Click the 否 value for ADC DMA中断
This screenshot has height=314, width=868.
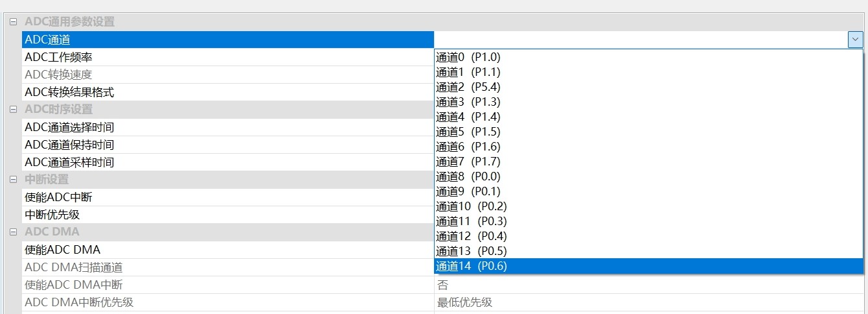point(442,285)
